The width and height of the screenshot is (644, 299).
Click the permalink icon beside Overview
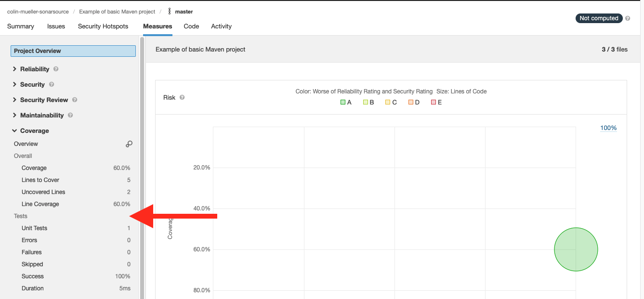(129, 143)
